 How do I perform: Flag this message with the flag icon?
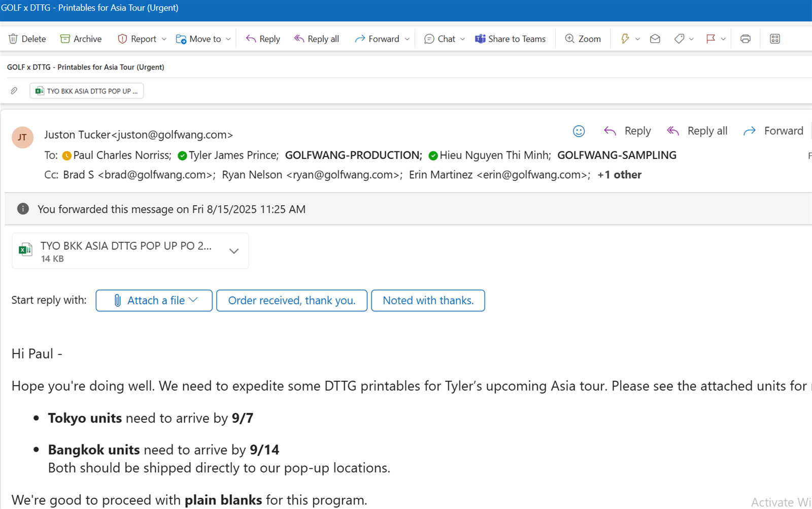pos(710,39)
